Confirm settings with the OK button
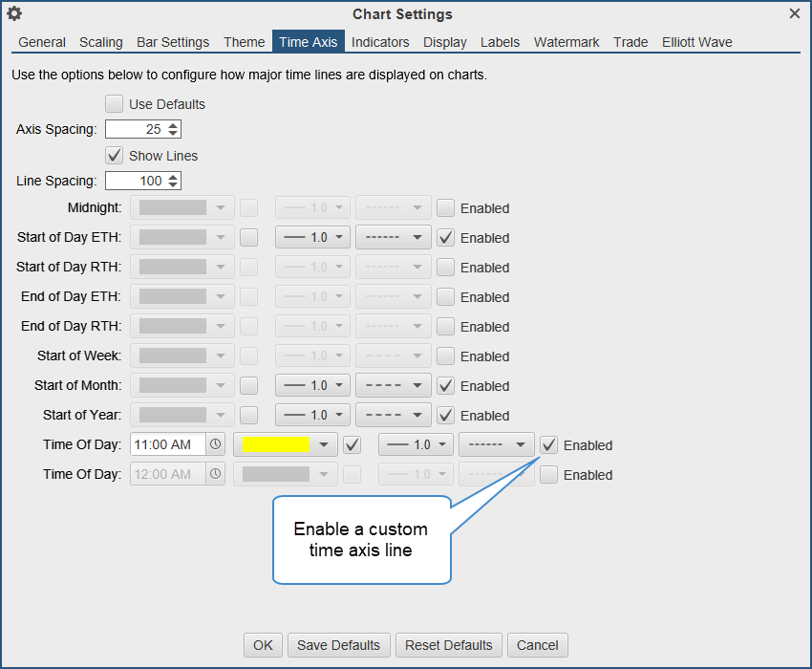This screenshot has width=812, height=669. click(x=263, y=645)
